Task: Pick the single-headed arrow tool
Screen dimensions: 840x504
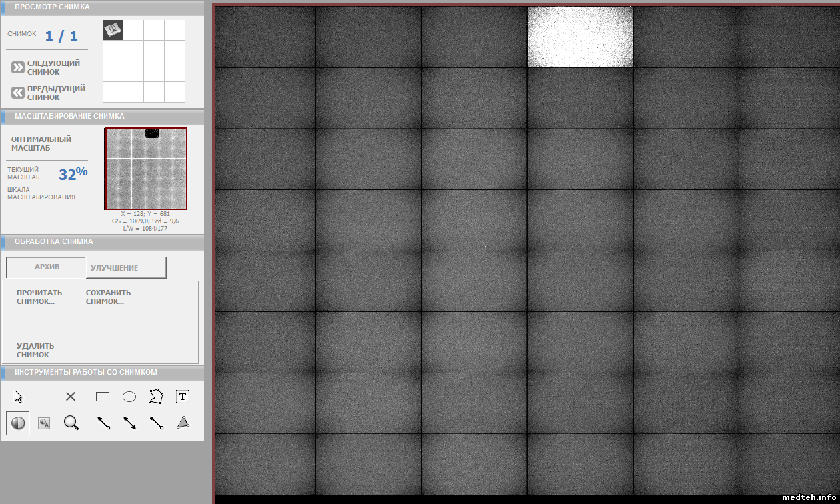Action: click(103, 423)
